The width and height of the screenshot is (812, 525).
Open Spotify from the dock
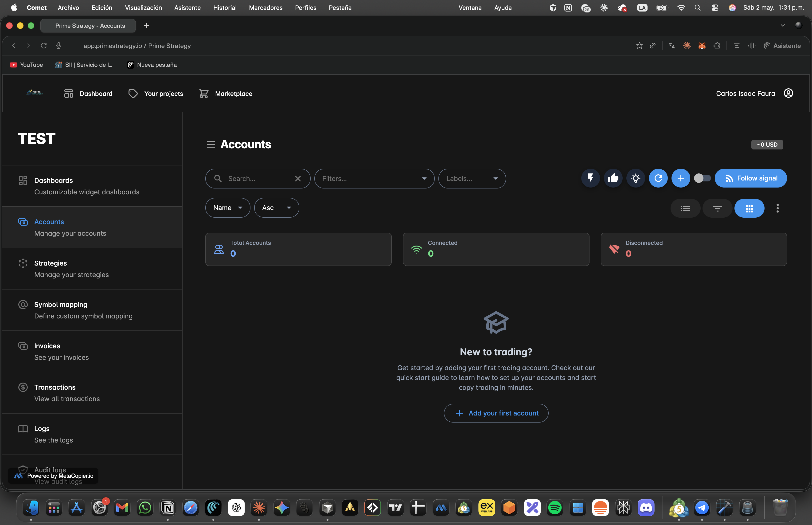click(555, 508)
